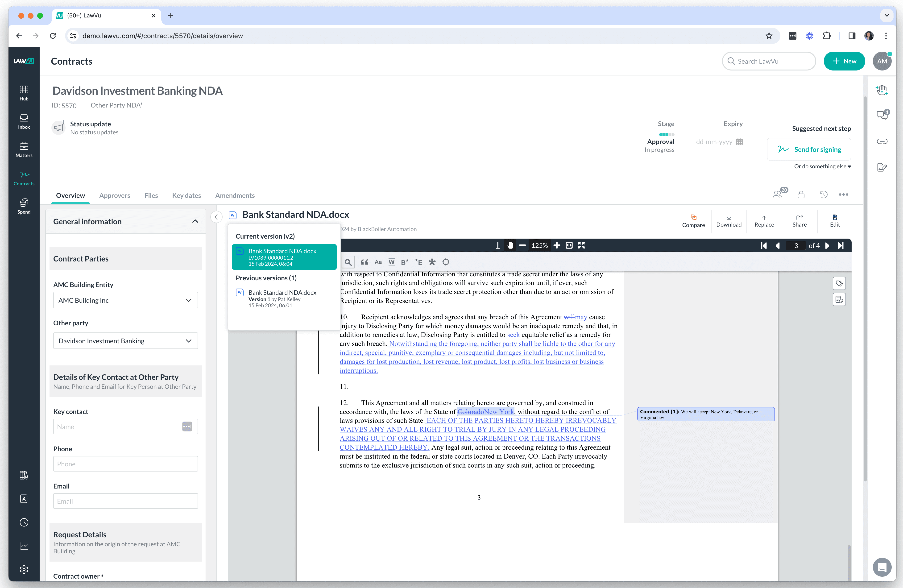Click the Key contact Name field

126,427
